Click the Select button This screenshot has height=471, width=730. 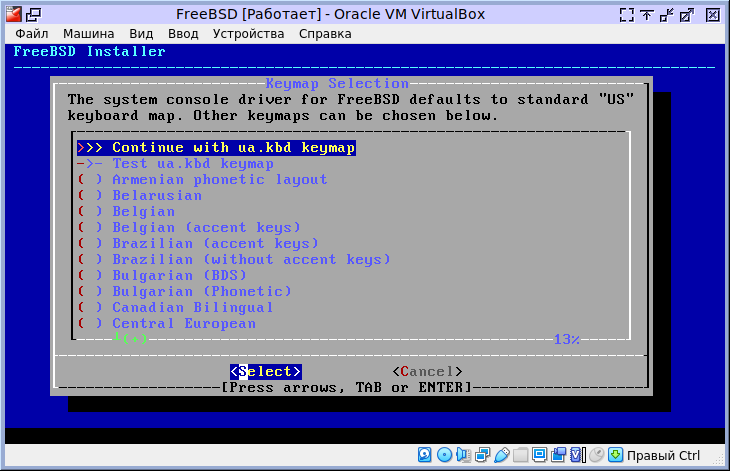266,371
